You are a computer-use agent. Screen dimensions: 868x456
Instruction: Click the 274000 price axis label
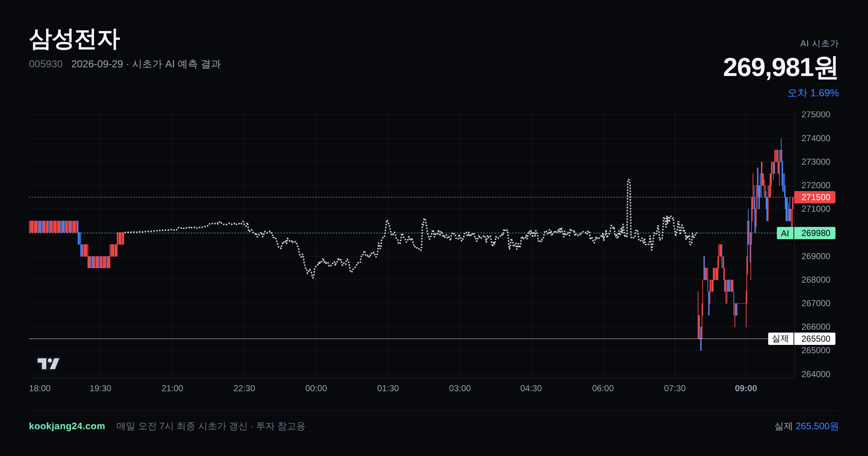(x=816, y=138)
